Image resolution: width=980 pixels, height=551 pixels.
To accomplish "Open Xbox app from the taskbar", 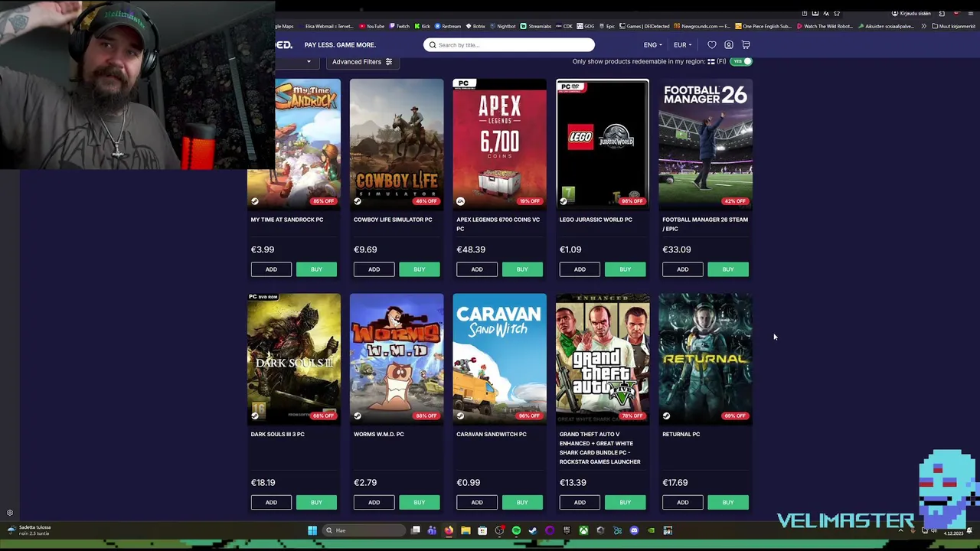I will point(583,530).
